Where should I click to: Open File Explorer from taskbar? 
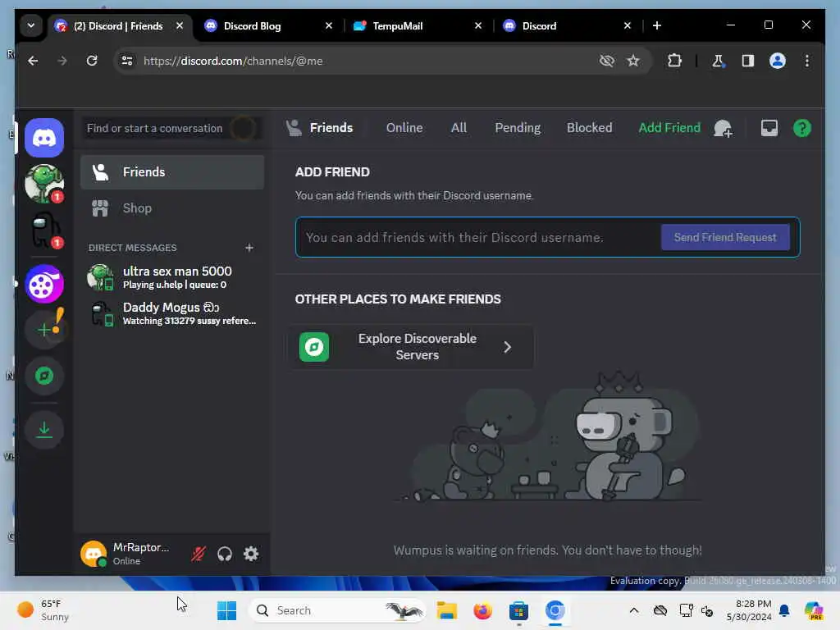click(447, 610)
